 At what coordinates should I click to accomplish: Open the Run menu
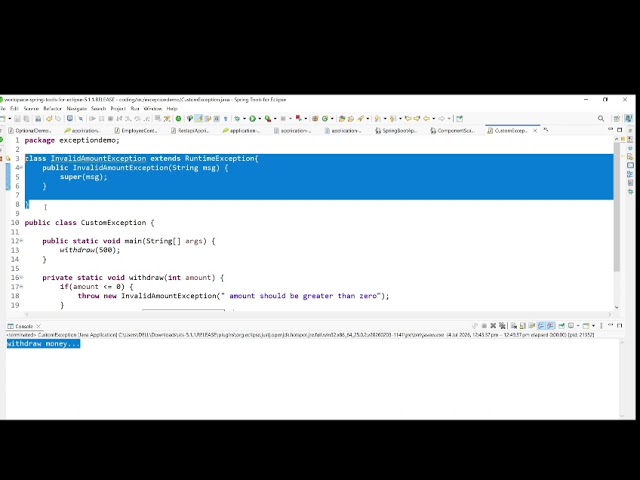pyautogui.click(x=135, y=109)
